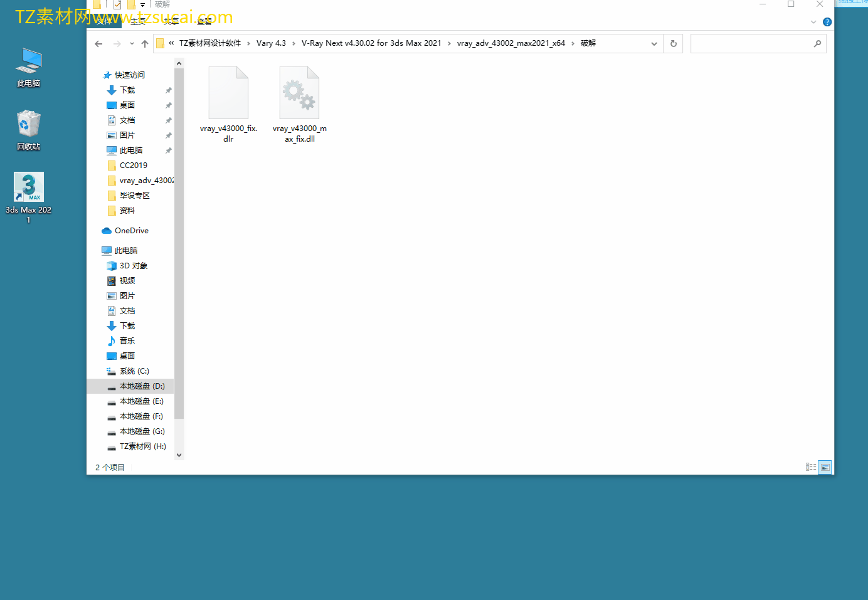
Task: Select TZ素材网 (H:) drive
Action: [137, 446]
